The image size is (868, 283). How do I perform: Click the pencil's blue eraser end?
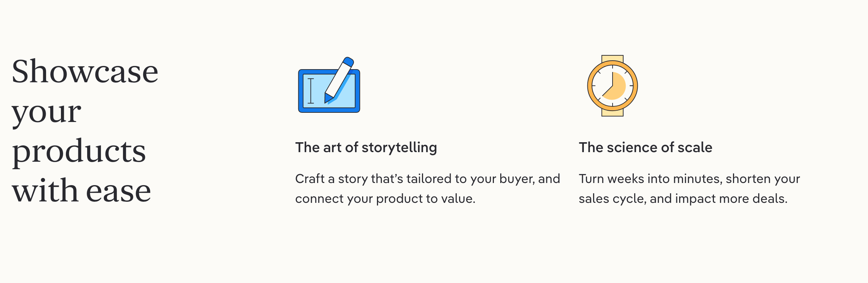coord(348,62)
